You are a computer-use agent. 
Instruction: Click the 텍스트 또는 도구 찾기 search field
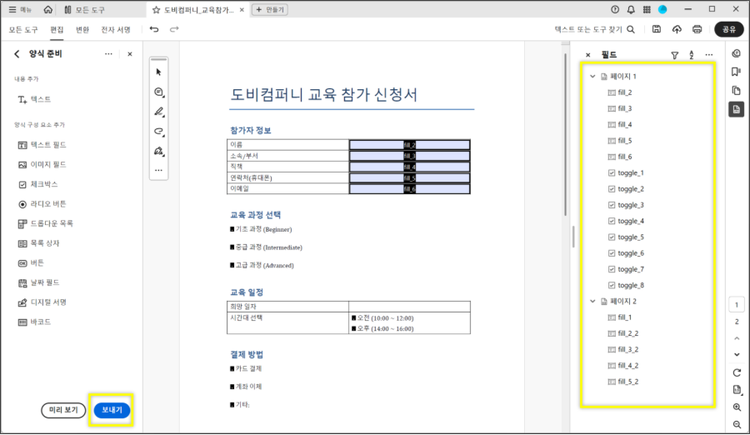click(x=595, y=30)
